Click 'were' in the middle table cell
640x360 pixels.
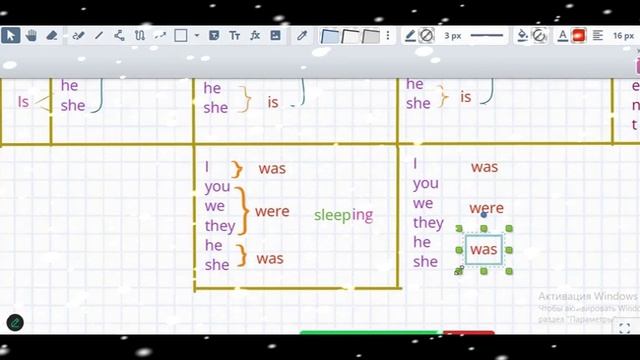(x=272, y=211)
